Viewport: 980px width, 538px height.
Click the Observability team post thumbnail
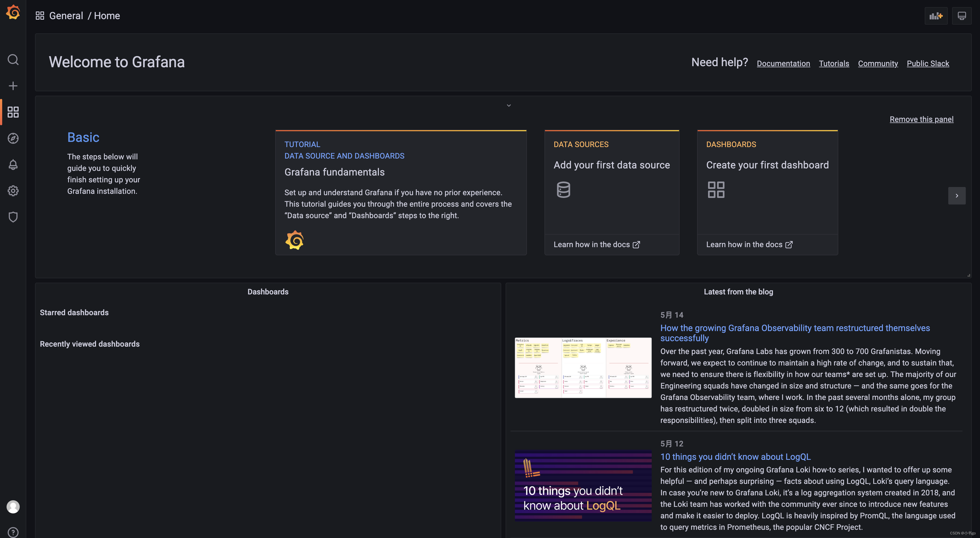pyautogui.click(x=583, y=368)
